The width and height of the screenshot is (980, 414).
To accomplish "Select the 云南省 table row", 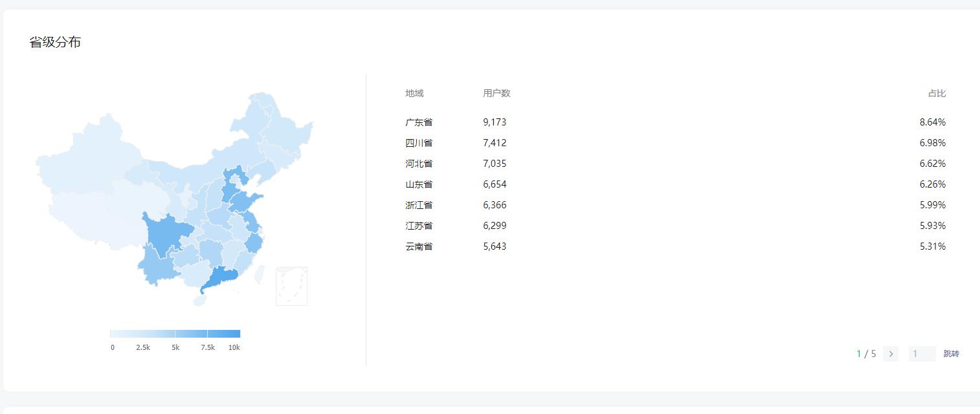I will point(676,246).
